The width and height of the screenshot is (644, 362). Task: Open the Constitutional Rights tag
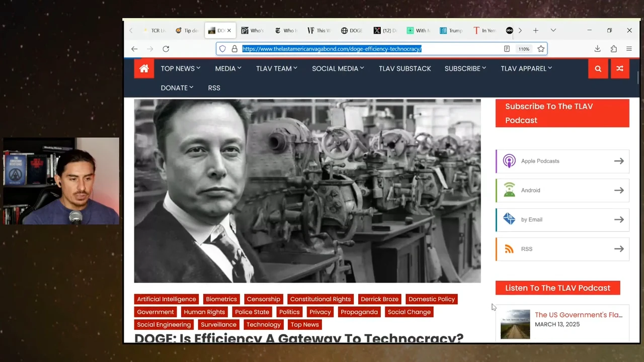click(x=320, y=299)
